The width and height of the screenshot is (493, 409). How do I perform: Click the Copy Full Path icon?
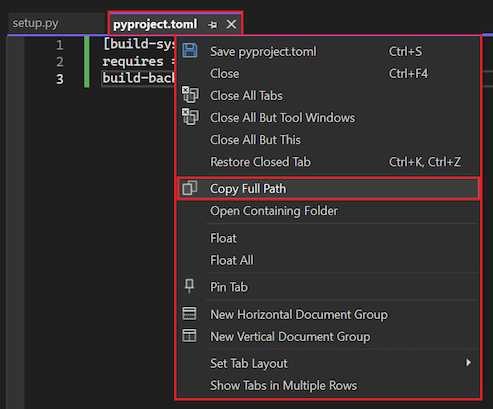189,188
